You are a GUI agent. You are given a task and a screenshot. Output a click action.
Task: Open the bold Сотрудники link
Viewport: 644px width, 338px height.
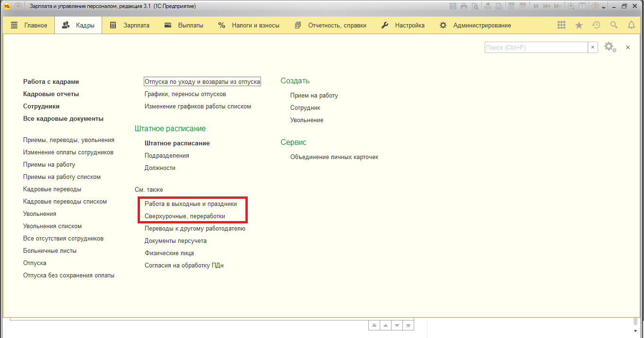[x=41, y=106]
